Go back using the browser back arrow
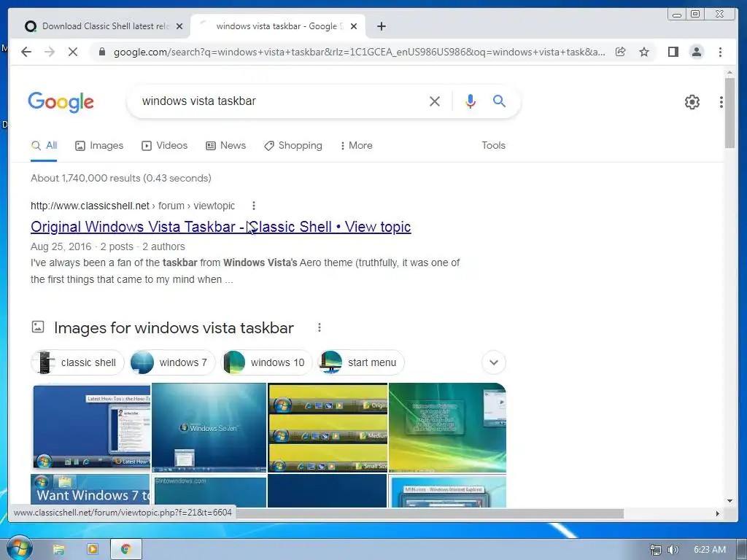This screenshot has height=560, width=747. [26, 52]
